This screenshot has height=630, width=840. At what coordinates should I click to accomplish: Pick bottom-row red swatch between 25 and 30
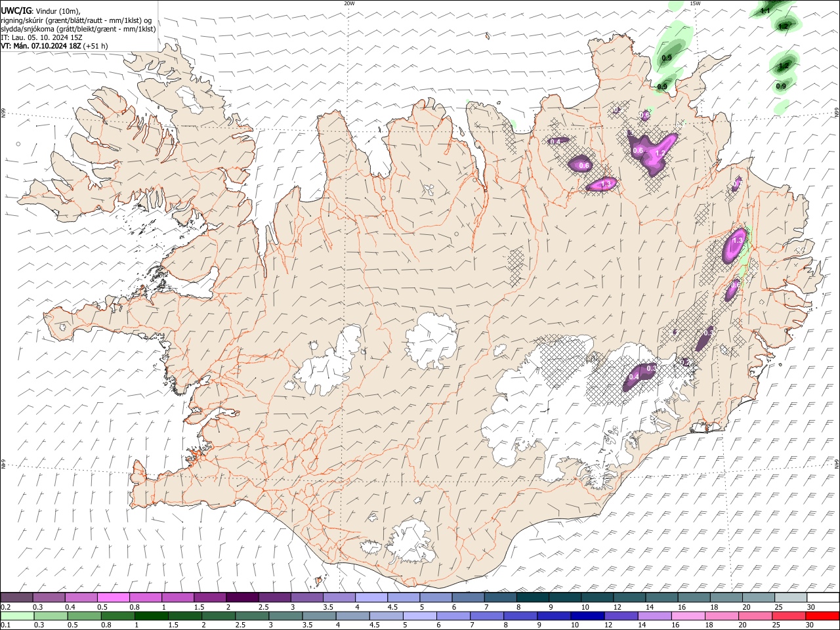[789, 616]
